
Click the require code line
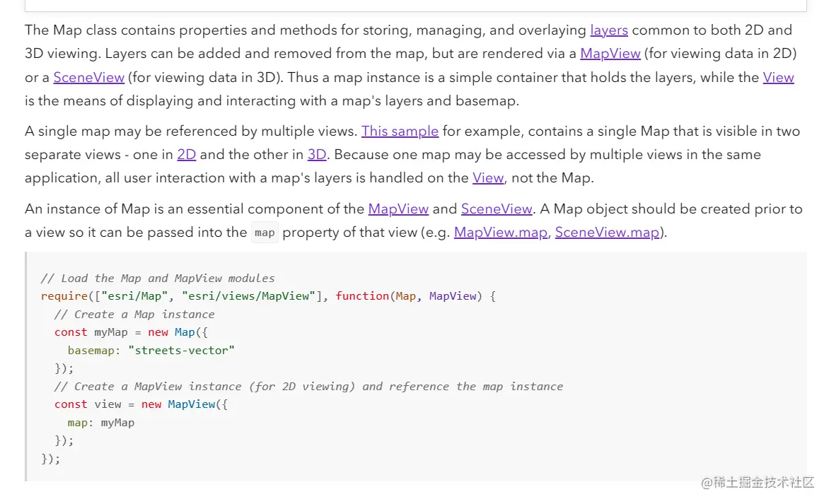pyautogui.click(x=268, y=296)
